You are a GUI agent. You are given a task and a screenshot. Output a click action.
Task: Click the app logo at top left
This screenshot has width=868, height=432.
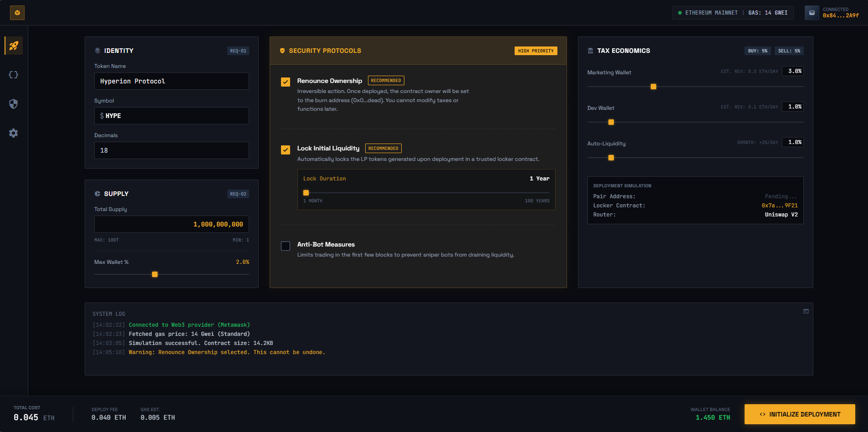(17, 12)
